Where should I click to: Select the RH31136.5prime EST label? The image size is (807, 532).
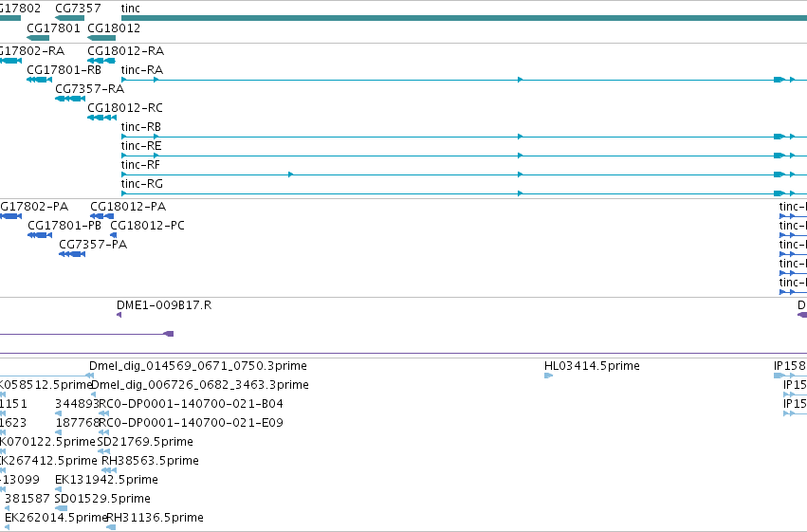[155, 518]
